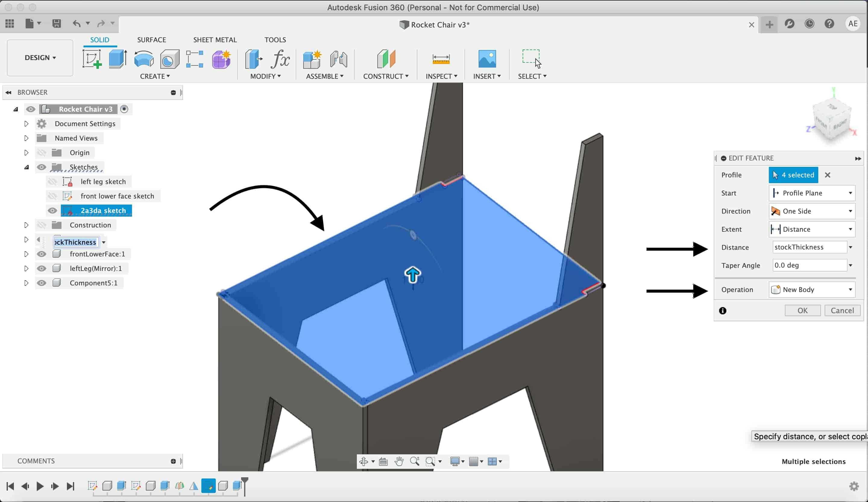The width and height of the screenshot is (868, 502).
Task: Open the Direction One Side dropdown
Action: click(812, 211)
